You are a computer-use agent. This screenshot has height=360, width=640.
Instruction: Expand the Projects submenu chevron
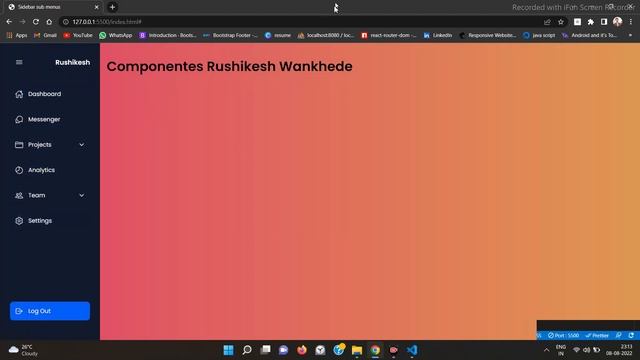[x=82, y=144]
